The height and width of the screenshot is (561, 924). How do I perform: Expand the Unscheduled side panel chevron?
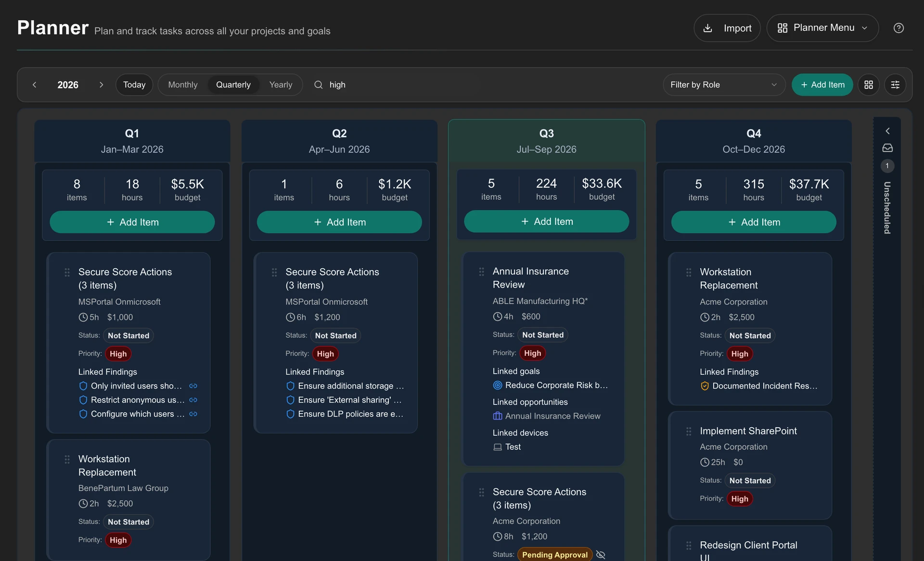tap(887, 131)
